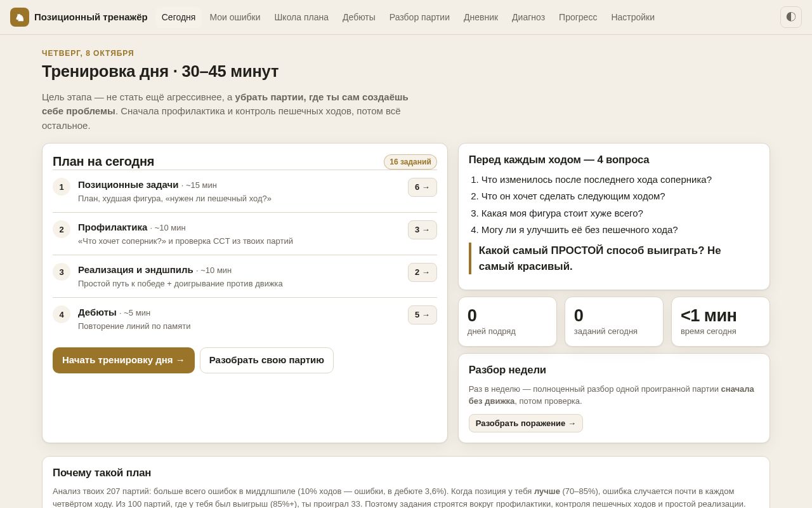The width and height of the screenshot is (812, 508).
Task: Open the Прогресс tab
Action: pos(578,17)
